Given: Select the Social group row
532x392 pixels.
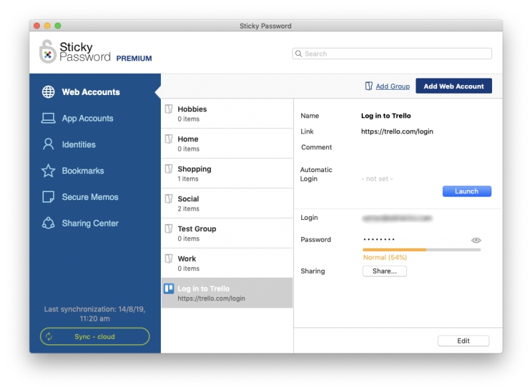Looking at the screenshot, I should (x=227, y=203).
